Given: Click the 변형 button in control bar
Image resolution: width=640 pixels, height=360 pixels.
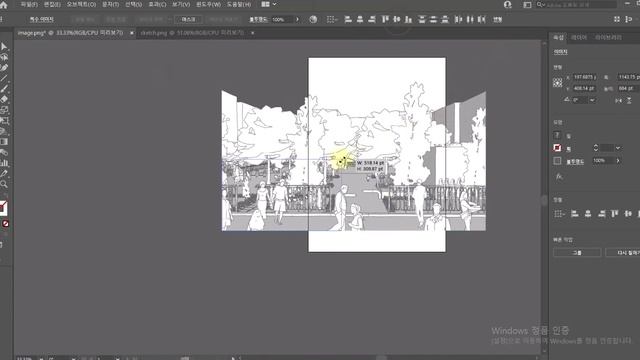Looking at the screenshot, I should point(497,19).
